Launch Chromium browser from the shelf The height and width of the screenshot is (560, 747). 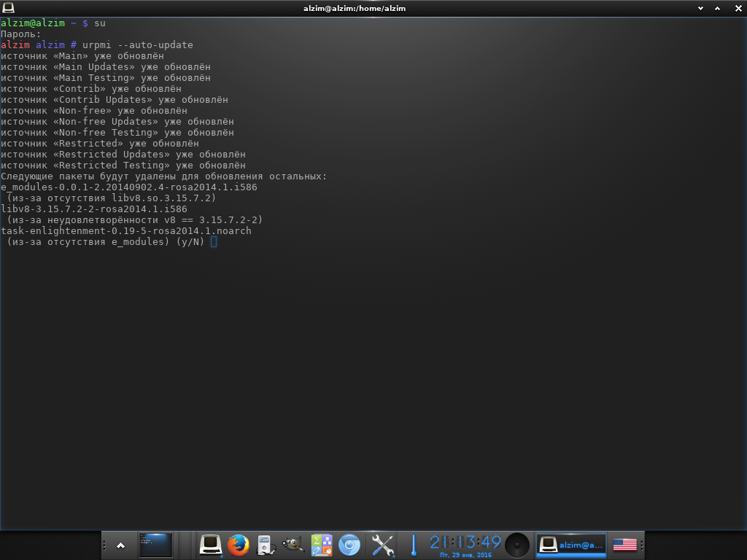click(x=349, y=545)
